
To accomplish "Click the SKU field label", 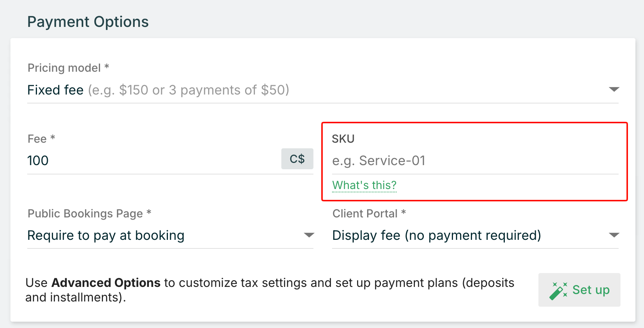I will pos(343,139).
